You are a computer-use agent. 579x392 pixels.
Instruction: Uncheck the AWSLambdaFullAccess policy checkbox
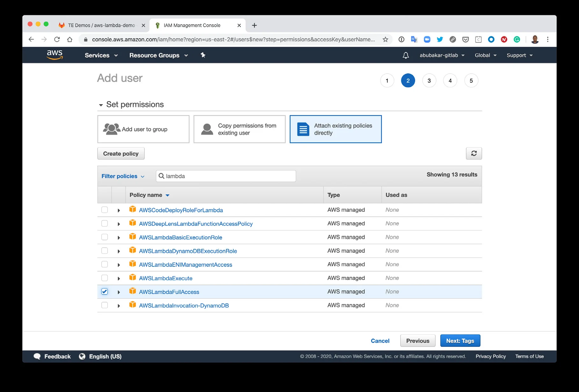(x=105, y=292)
